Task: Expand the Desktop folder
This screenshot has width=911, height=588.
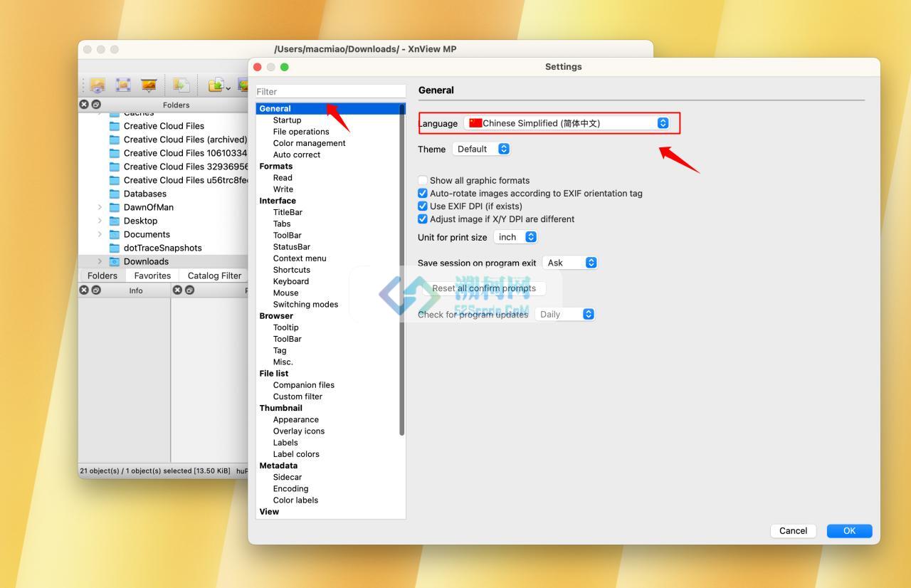Action: pos(100,221)
